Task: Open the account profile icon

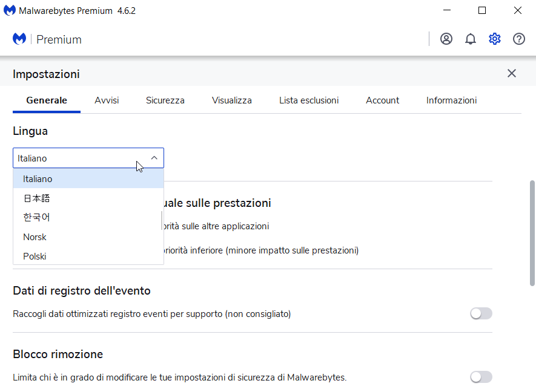Action: [x=446, y=39]
